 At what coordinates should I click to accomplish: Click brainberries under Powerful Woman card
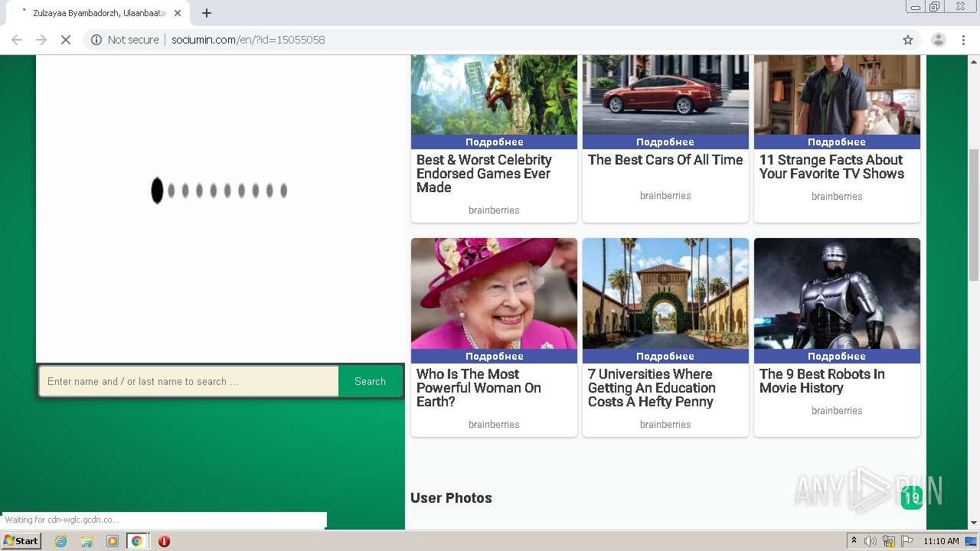point(494,425)
